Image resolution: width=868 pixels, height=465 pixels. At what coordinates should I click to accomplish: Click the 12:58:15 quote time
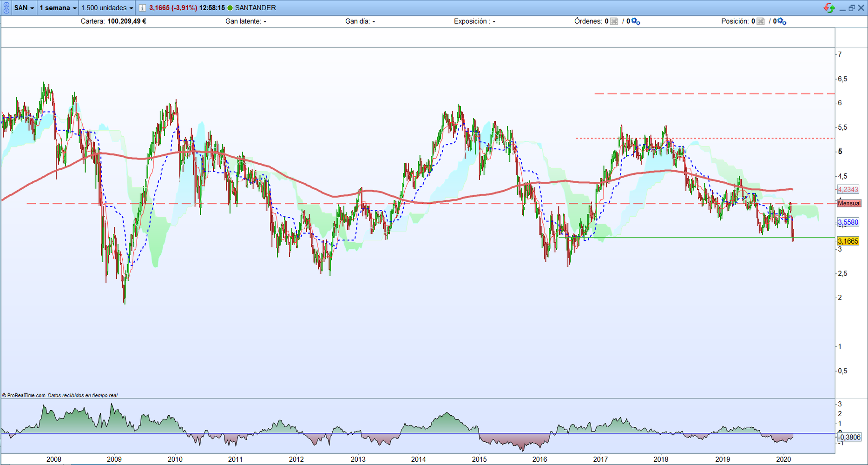(212, 8)
